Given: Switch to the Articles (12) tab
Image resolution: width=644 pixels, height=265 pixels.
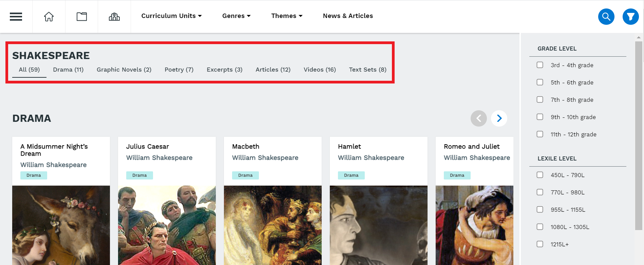Looking at the screenshot, I should click(273, 70).
